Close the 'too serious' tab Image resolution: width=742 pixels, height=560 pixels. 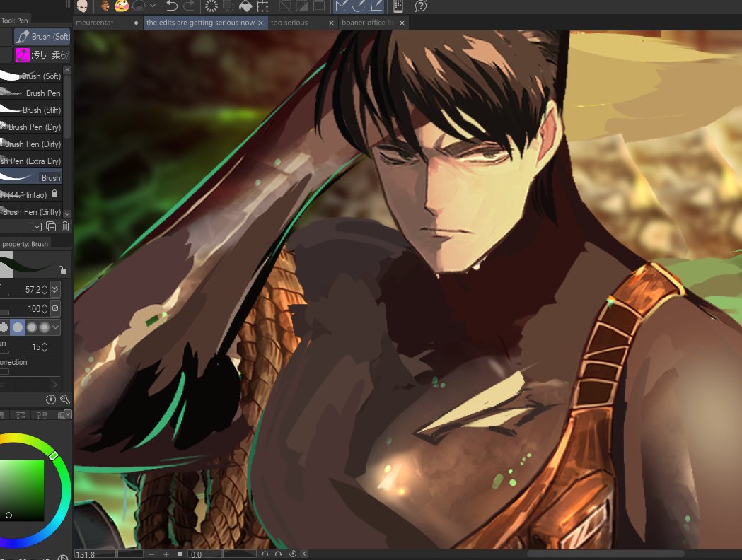tap(331, 23)
